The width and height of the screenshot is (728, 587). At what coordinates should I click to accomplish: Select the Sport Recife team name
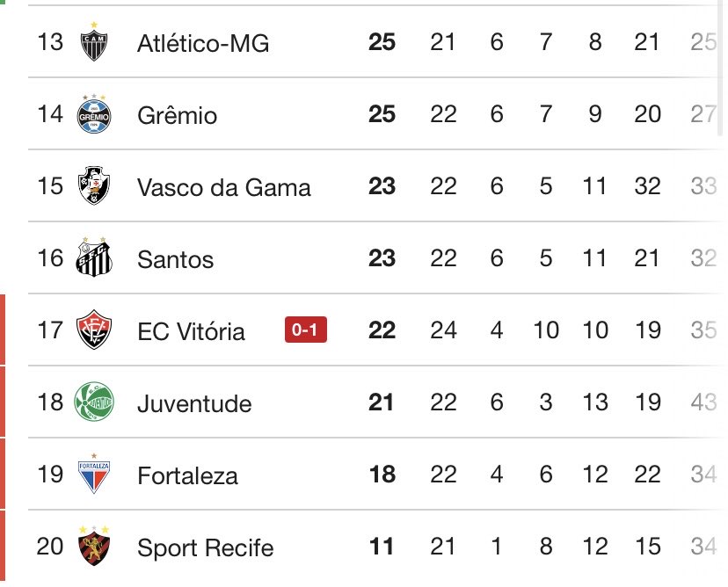(205, 548)
